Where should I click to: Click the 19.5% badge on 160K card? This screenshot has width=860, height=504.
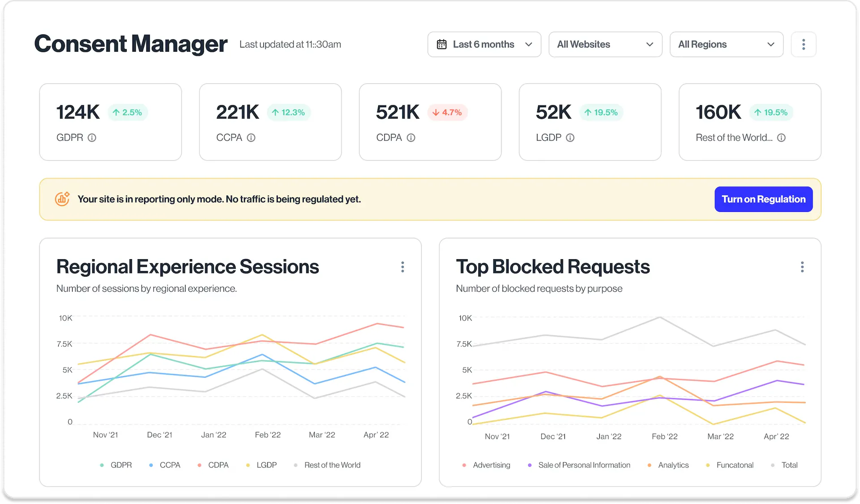(771, 112)
